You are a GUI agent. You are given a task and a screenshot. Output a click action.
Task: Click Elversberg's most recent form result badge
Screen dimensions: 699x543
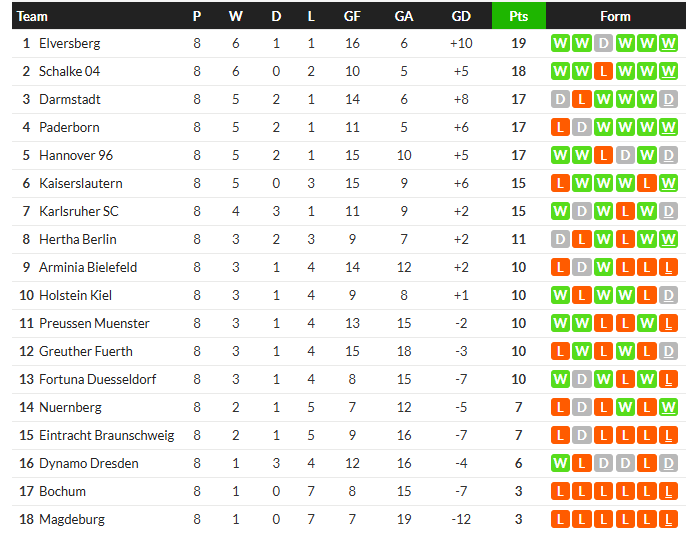click(669, 43)
